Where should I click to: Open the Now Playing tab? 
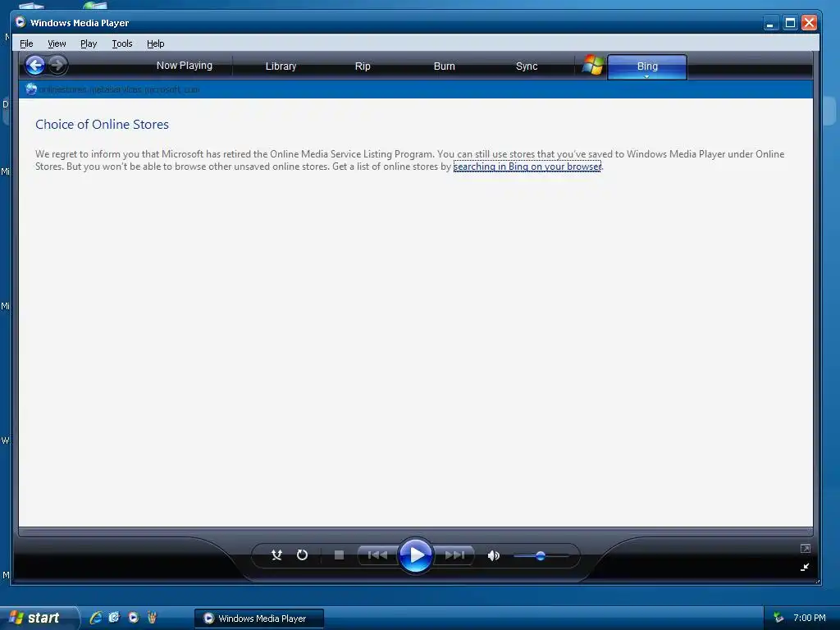click(x=185, y=66)
